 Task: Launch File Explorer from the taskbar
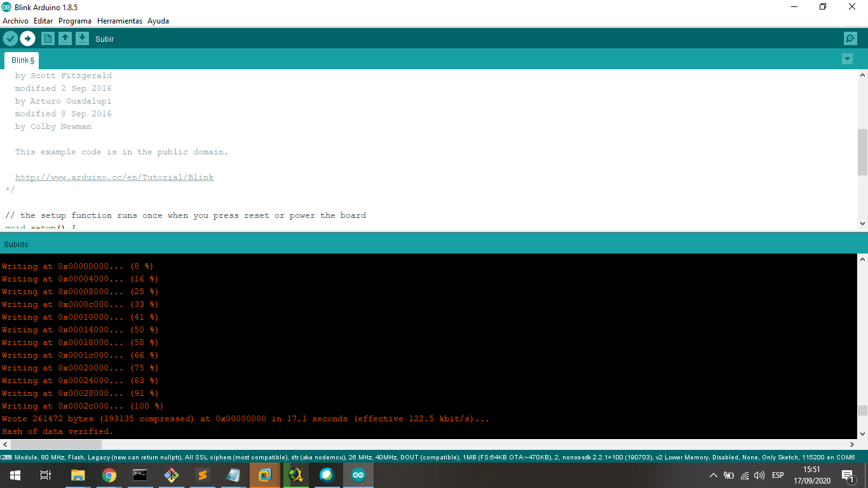coord(78,475)
